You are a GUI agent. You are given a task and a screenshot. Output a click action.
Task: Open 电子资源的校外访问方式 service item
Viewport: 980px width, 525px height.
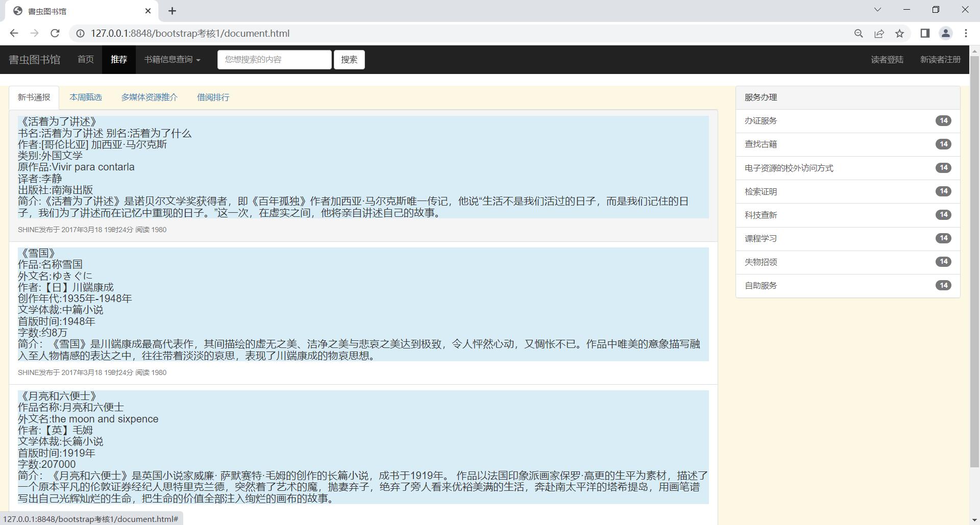[x=848, y=168]
